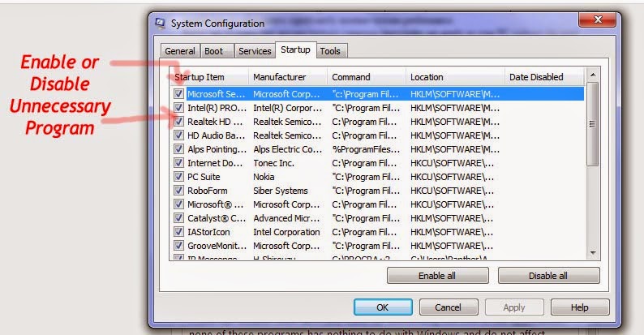Image resolution: width=644 pixels, height=335 pixels.
Task: Click the System Configuration title bar icon
Action: pyautogui.click(x=160, y=23)
